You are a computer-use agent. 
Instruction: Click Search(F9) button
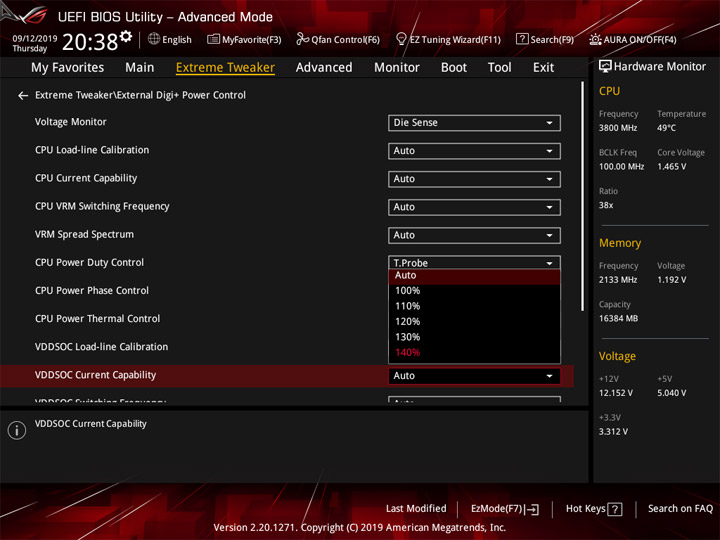click(545, 39)
